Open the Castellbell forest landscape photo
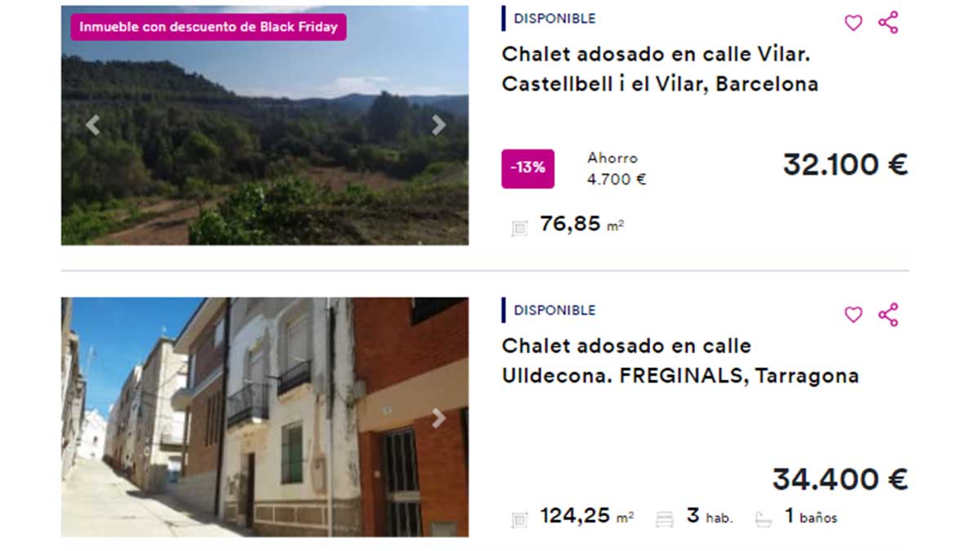 (x=265, y=125)
